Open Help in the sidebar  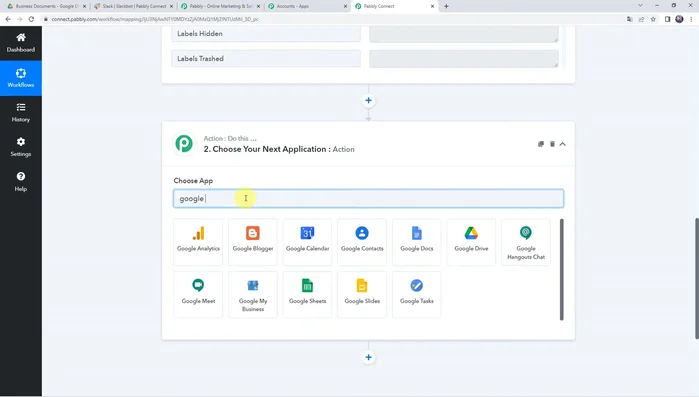21,182
